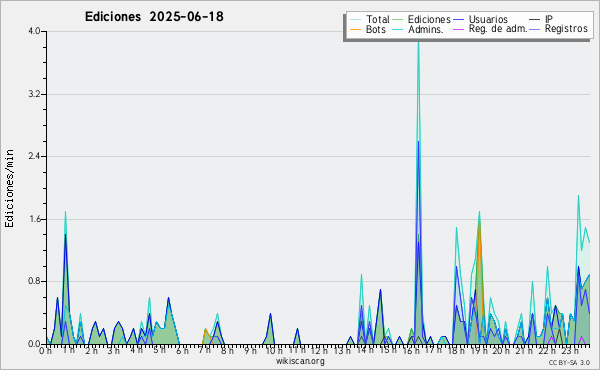Viewport: 600px width, 370px height.
Task: Click the '8 h' x-axis label
Action: pyautogui.click(x=227, y=351)
